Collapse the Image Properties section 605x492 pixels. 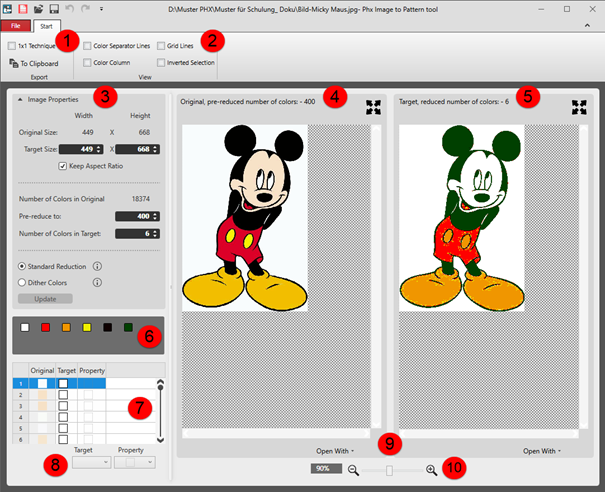[x=21, y=100]
